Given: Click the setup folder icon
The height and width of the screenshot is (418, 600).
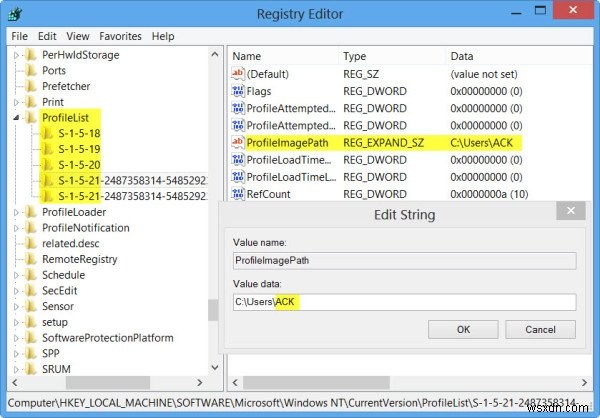Looking at the screenshot, I should [31, 322].
